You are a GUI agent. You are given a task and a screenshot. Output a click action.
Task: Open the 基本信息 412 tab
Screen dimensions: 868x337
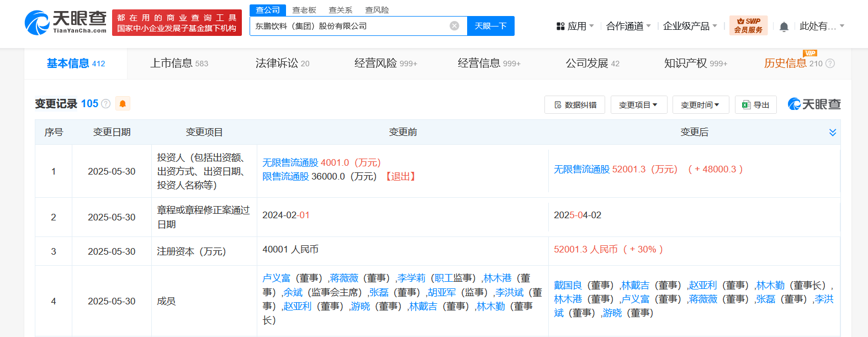pos(76,64)
